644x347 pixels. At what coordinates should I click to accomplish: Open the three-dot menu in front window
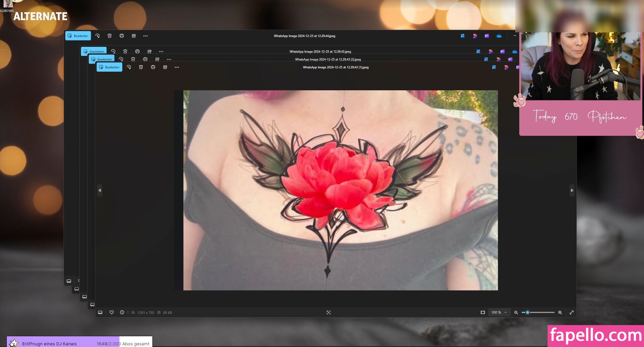coord(177,67)
